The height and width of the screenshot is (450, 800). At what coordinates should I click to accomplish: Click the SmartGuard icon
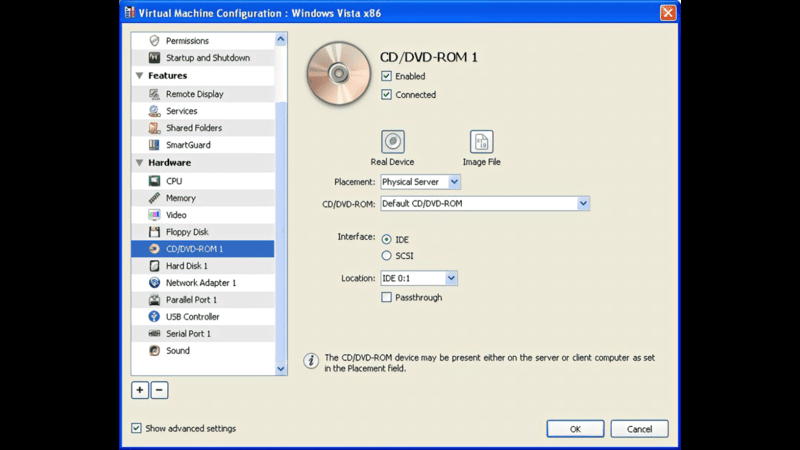point(154,145)
